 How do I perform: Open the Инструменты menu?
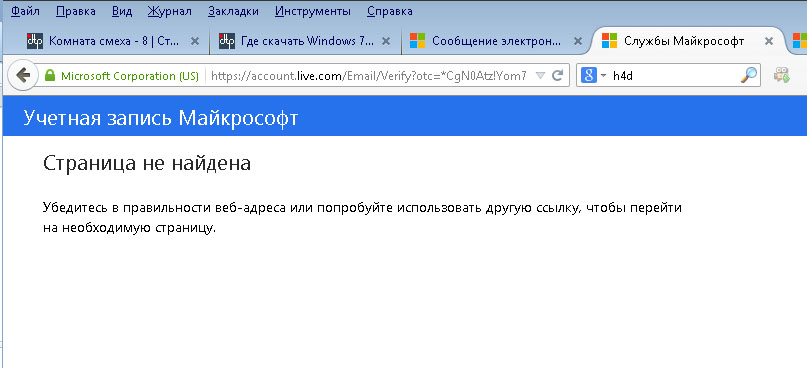click(313, 11)
